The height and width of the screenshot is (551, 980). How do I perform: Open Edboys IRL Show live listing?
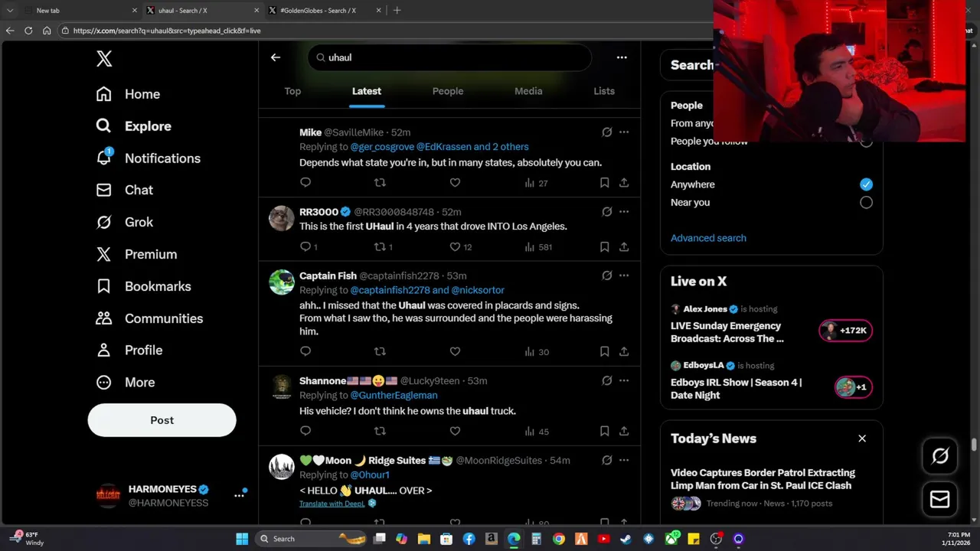771,380
